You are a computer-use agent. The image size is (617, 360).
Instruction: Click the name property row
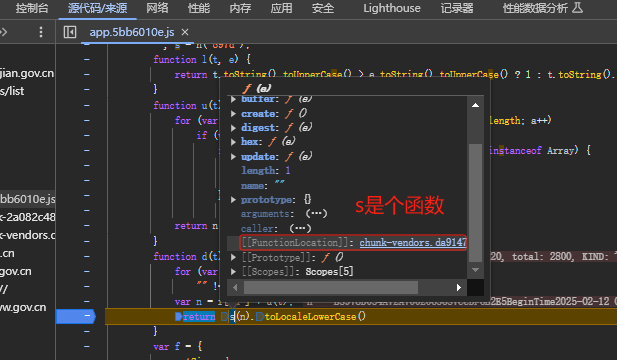[263, 185]
